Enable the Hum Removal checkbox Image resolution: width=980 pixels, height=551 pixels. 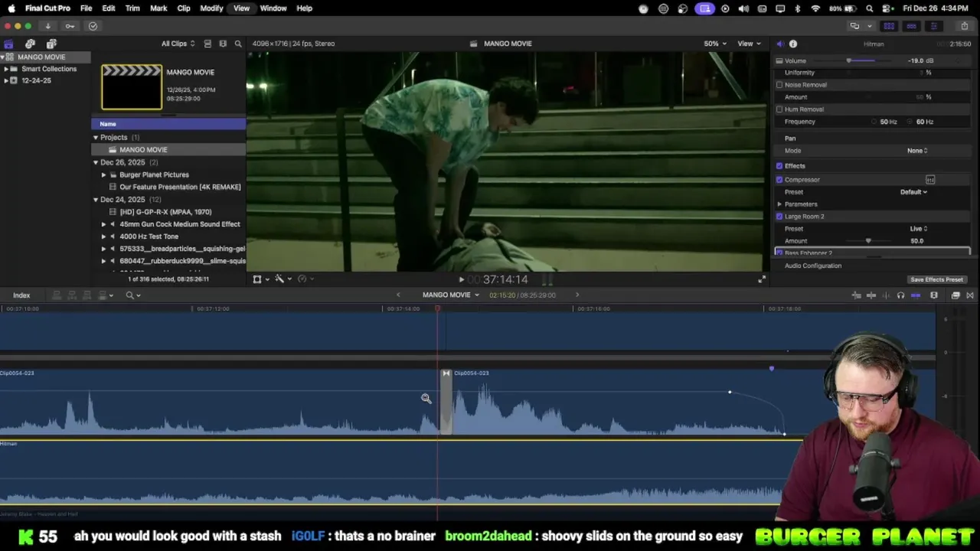pos(779,109)
